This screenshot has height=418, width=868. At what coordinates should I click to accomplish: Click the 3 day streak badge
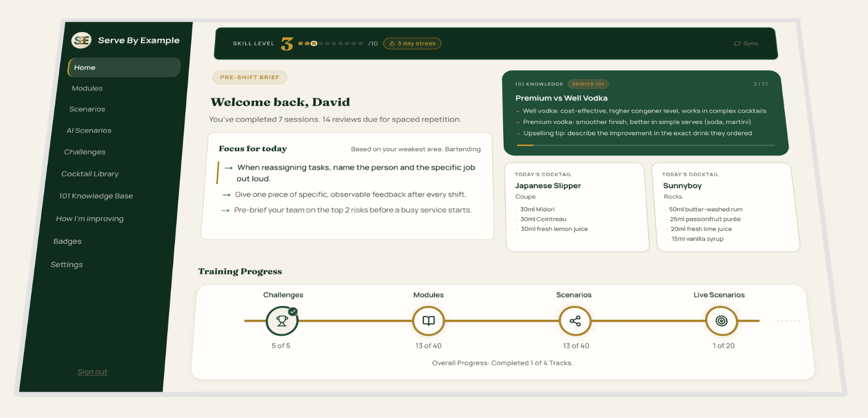point(412,44)
